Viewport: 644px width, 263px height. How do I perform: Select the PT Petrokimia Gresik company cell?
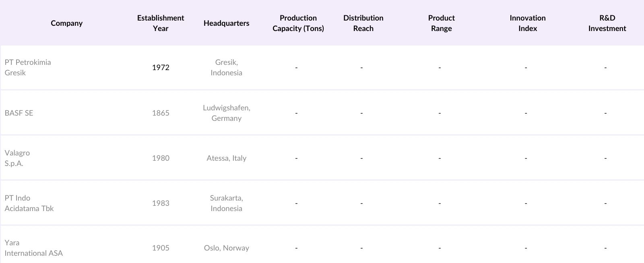pyautogui.click(x=28, y=68)
